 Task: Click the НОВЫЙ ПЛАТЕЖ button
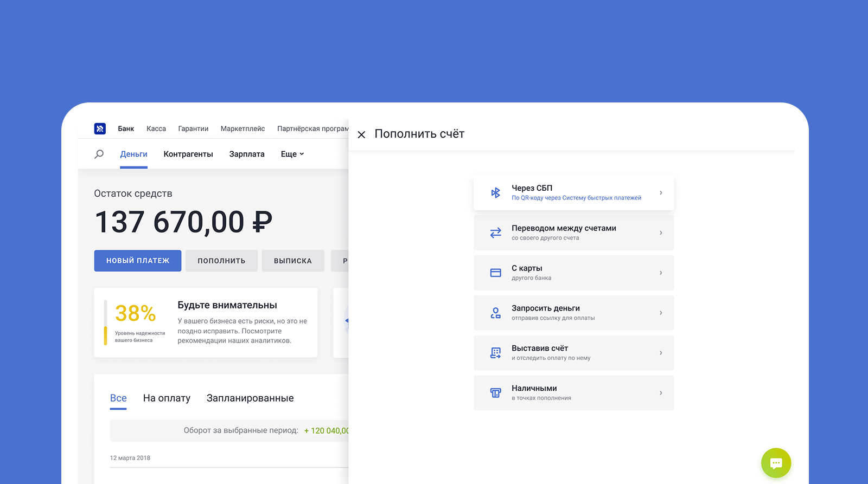(138, 261)
